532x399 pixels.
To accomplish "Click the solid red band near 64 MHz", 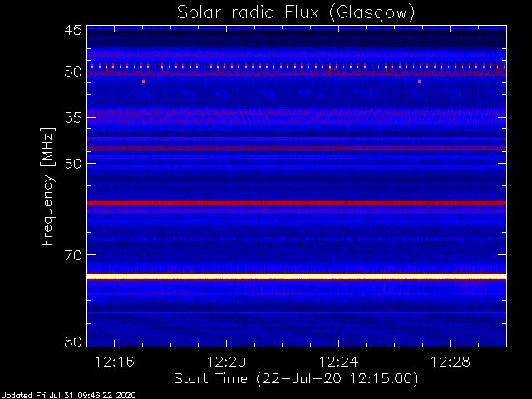I will point(297,203).
